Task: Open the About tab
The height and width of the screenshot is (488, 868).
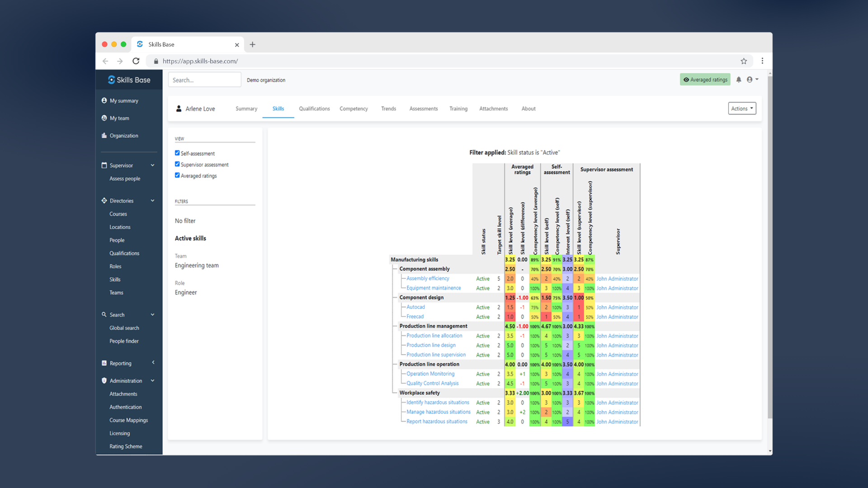Action: [528, 108]
